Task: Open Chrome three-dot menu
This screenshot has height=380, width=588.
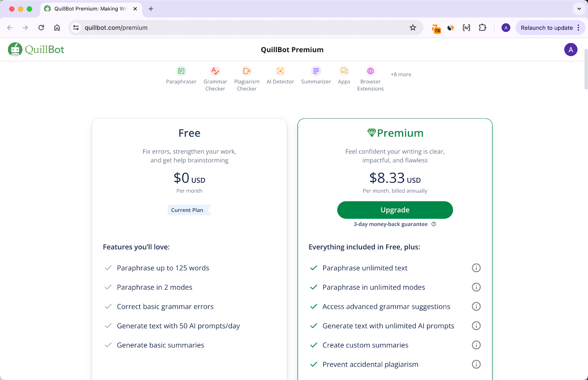Action: pos(578,28)
